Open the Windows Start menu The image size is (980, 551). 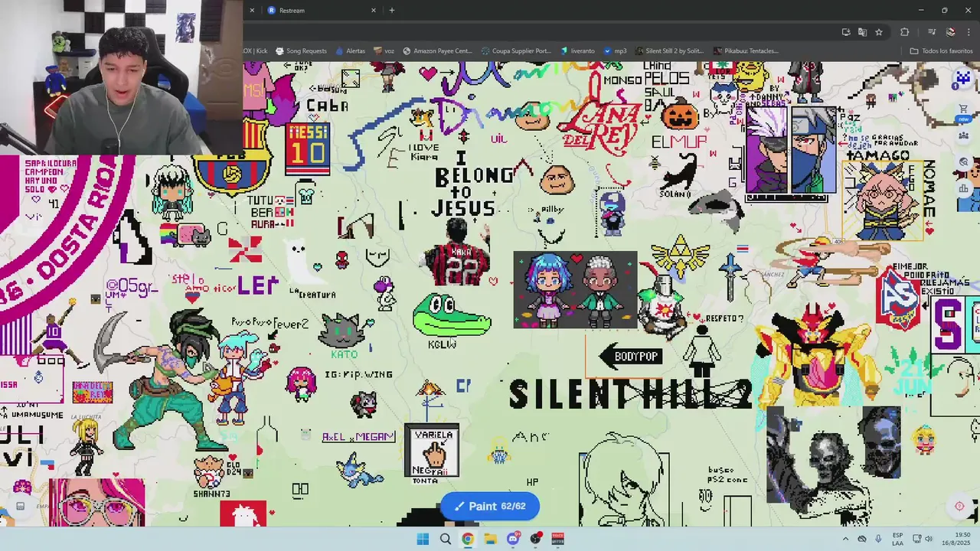(x=423, y=539)
